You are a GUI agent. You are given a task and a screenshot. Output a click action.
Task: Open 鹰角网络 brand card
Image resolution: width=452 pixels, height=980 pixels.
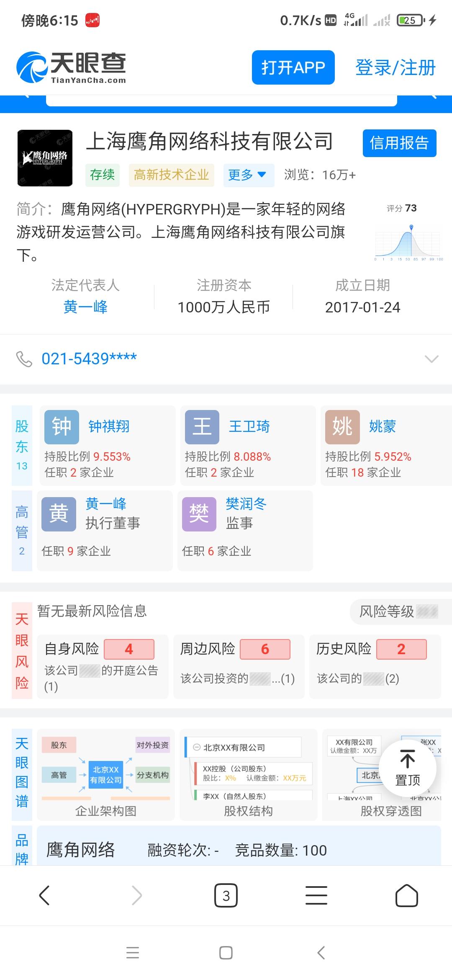coord(239,846)
